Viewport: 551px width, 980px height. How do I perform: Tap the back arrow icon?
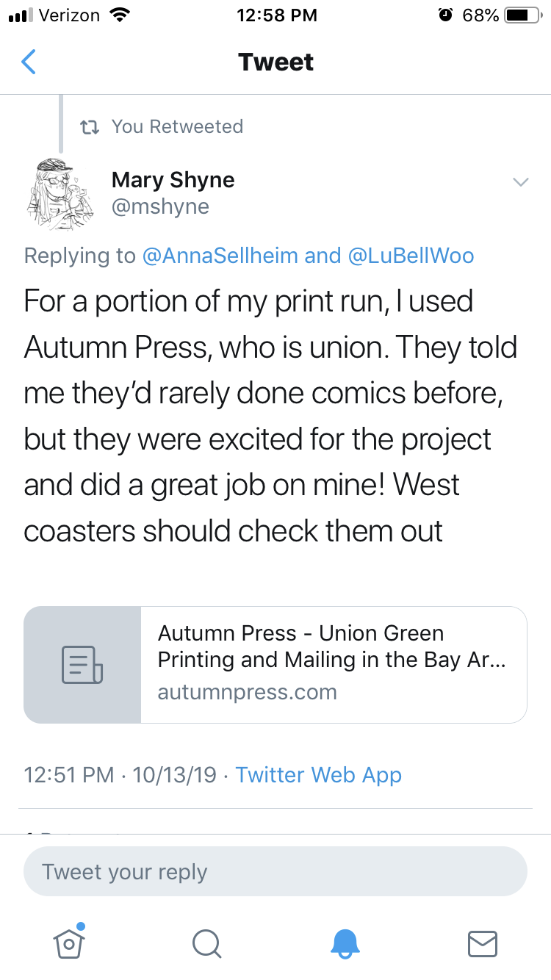29,62
